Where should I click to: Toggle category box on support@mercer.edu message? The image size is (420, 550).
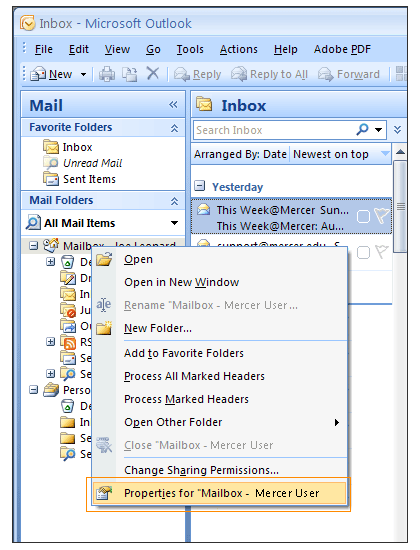[363, 252]
